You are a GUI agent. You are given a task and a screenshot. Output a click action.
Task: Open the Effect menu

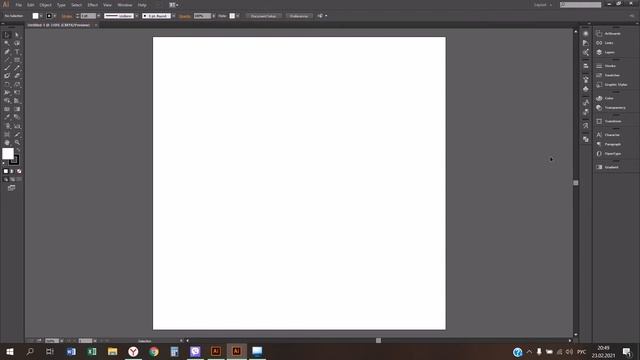[x=93, y=5]
